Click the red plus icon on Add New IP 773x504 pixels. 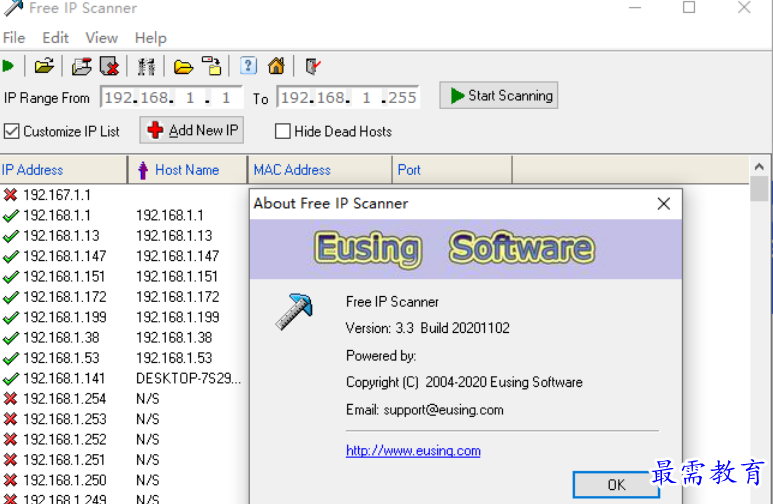pos(155,130)
